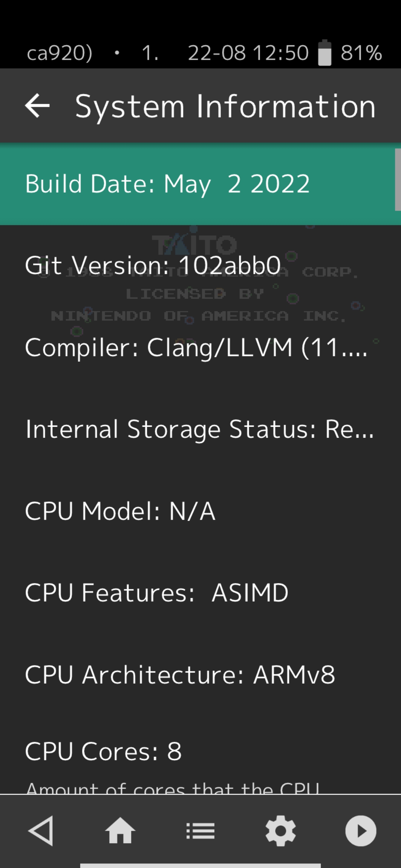Tap the System Information title text
Screen dimensions: 401x868
pos(224,106)
